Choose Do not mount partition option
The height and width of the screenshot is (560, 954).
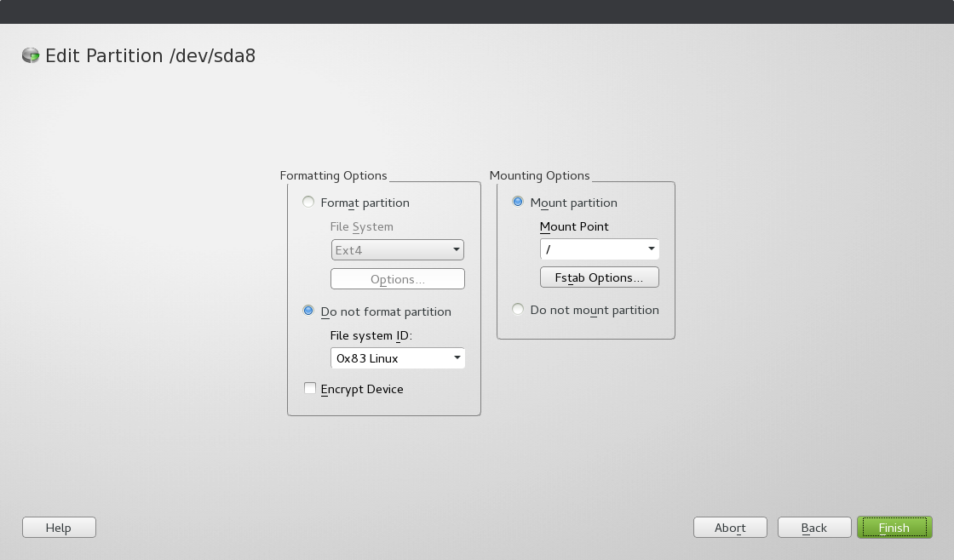(518, 310)
